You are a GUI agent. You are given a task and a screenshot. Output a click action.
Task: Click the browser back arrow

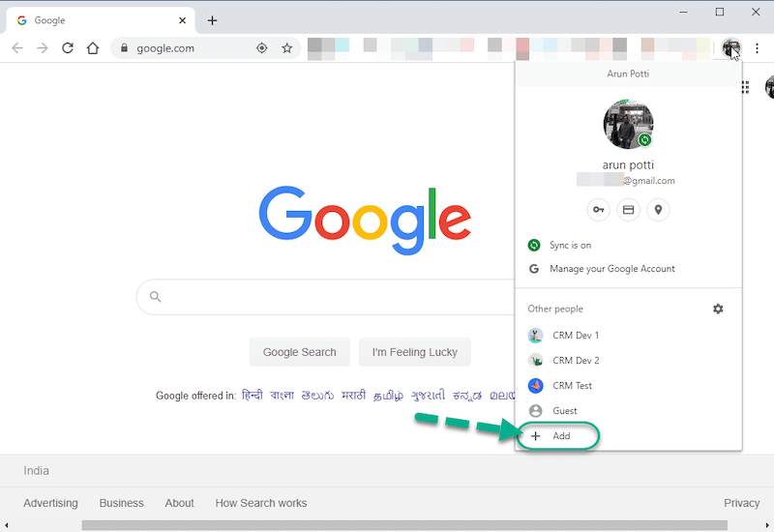17,47
